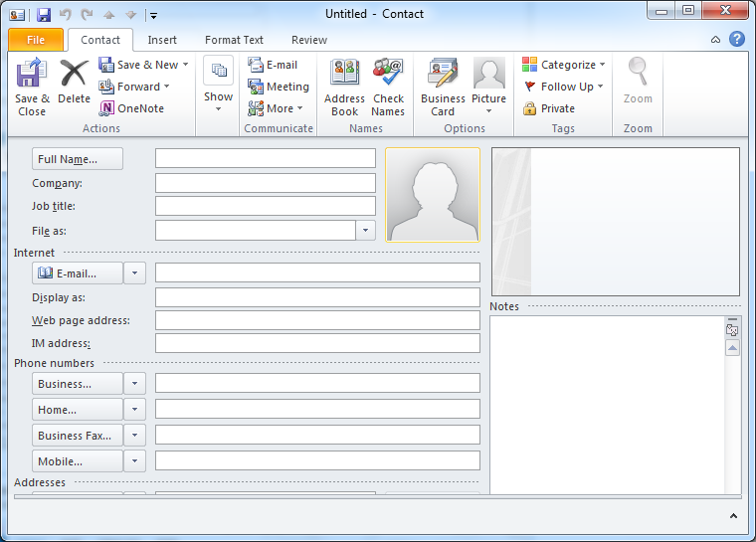Go to Previous Item arrow
The height and width of the screenshot is (542, 756).
click(109, 15)
